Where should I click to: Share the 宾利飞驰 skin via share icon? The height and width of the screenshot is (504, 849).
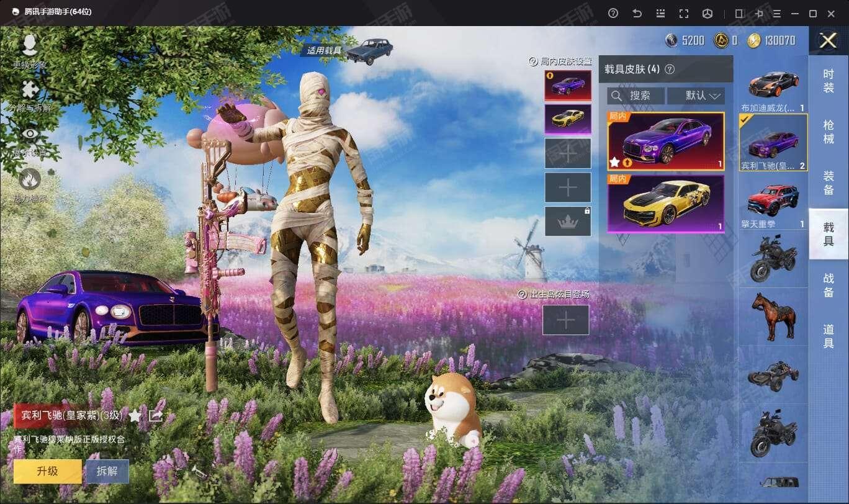point(156,415)
